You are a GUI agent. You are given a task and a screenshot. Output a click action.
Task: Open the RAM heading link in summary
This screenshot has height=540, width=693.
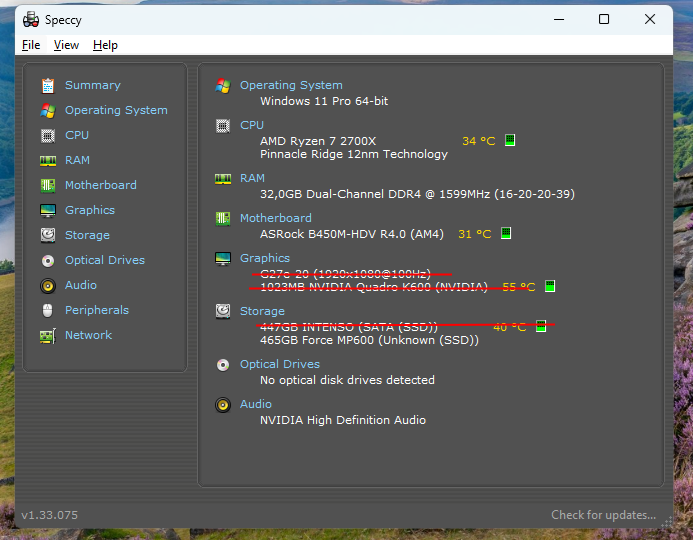coord(252,179)
